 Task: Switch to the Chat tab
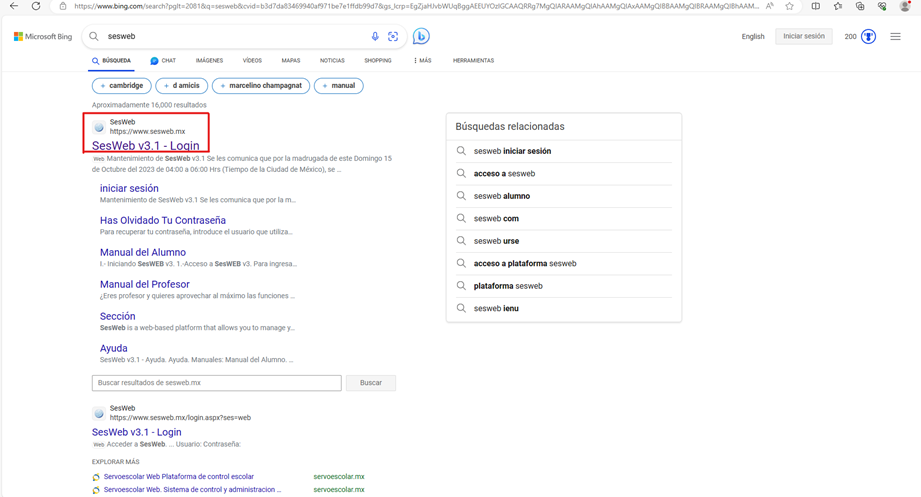click(x=163, y=61)
